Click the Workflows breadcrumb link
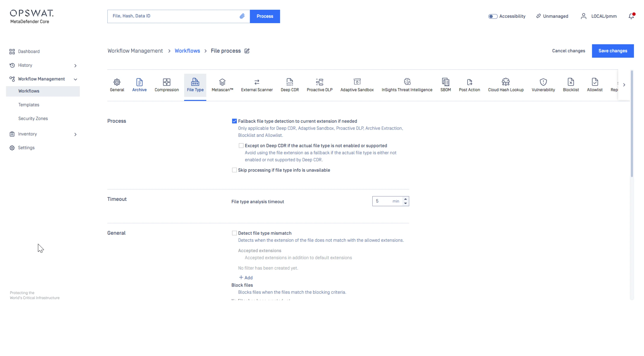Image resolution: width=644 pixels, height=356 pixels. click(187, 51)
